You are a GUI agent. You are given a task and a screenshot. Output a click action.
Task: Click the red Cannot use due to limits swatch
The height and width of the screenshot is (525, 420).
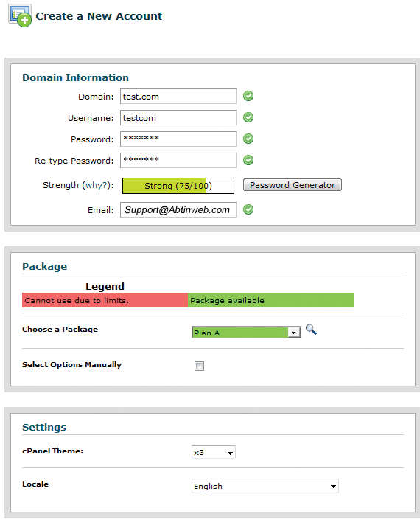[105, 300]
